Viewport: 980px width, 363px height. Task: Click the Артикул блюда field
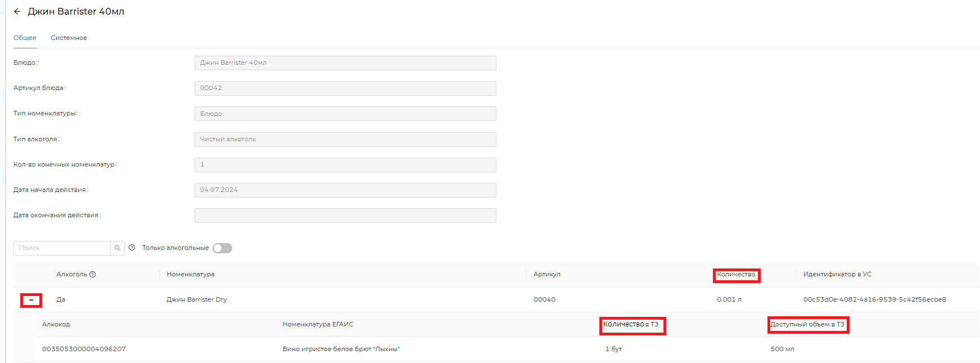click(345, 88)
